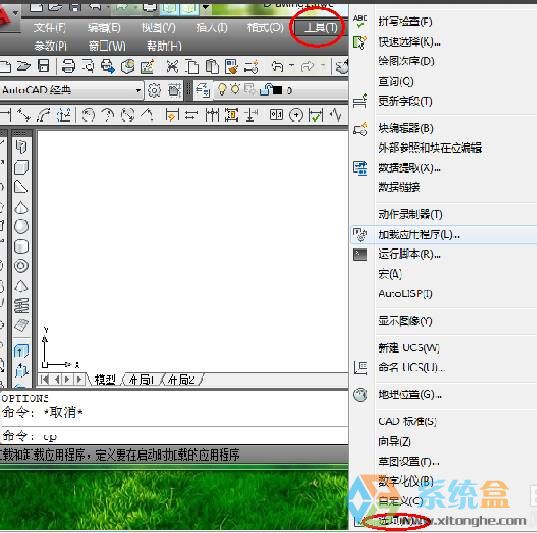The image size is (537, 533).
Task: Select the Cone solid tool
Action: 21,207
